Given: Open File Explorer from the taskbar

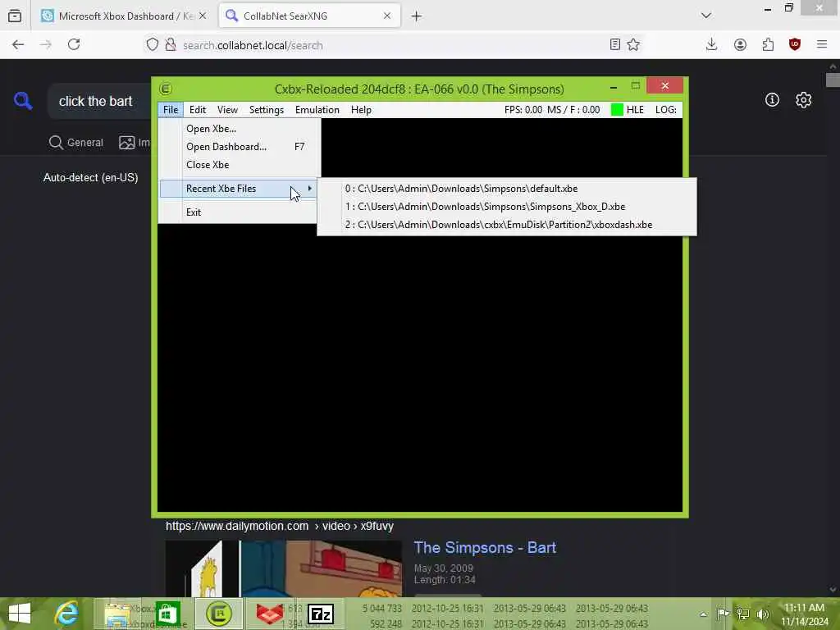Looking at the screenshot, I should 117,614.
